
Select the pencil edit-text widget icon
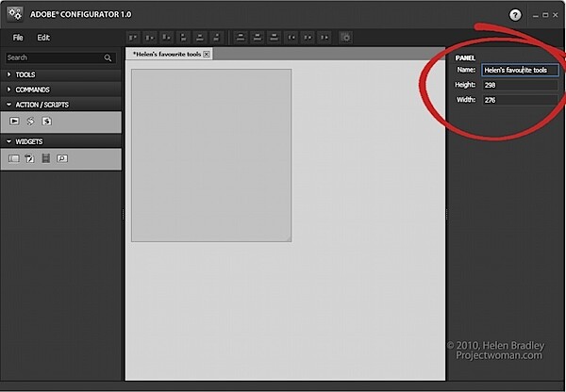(29, 158)
